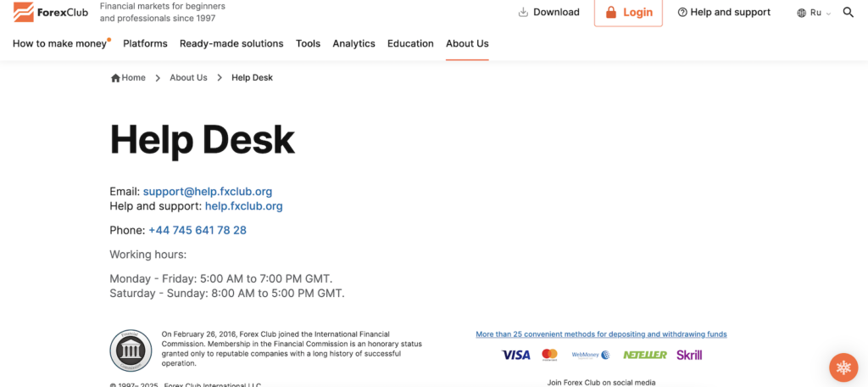Image resolution: width=868 pixels, height=387 pixels.
Task: Click the Skrill payment logo
Action: tap(689, 355)
